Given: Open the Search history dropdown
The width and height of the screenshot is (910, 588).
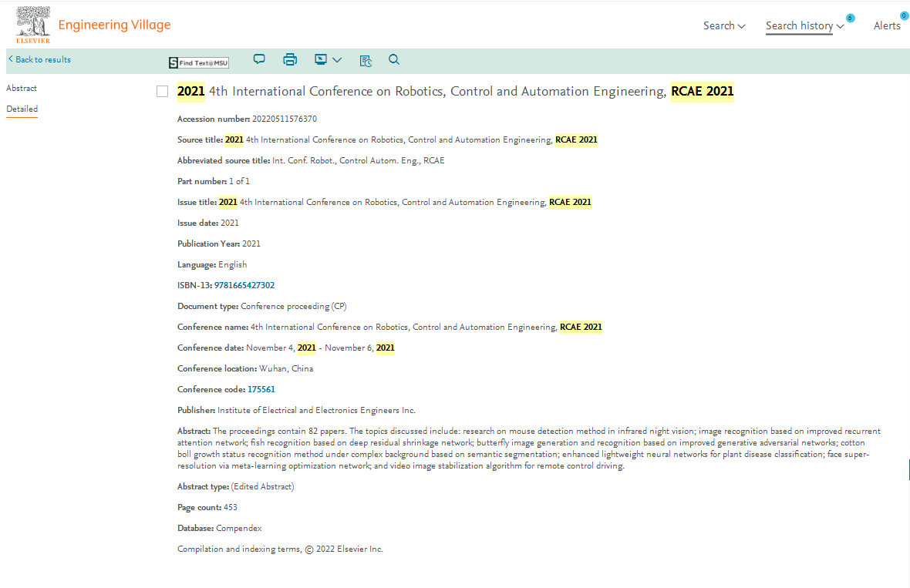Looking at the screenshot, I should (804, 25).
